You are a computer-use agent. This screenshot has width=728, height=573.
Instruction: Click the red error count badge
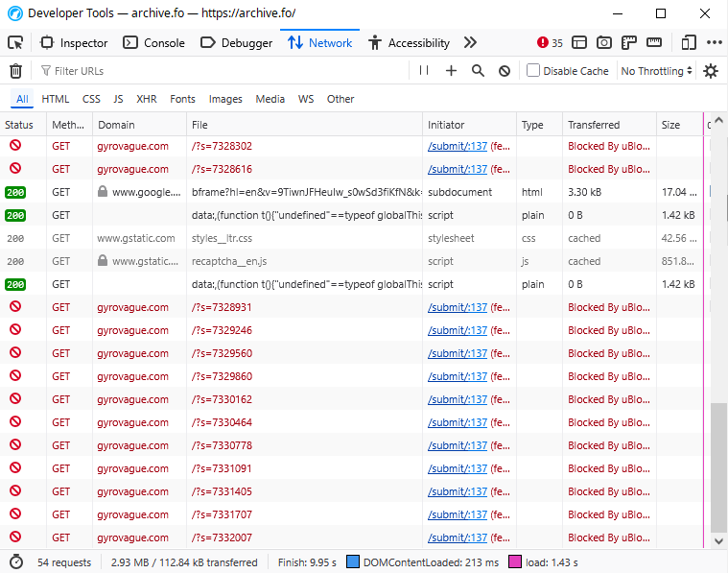pos(551,42)
